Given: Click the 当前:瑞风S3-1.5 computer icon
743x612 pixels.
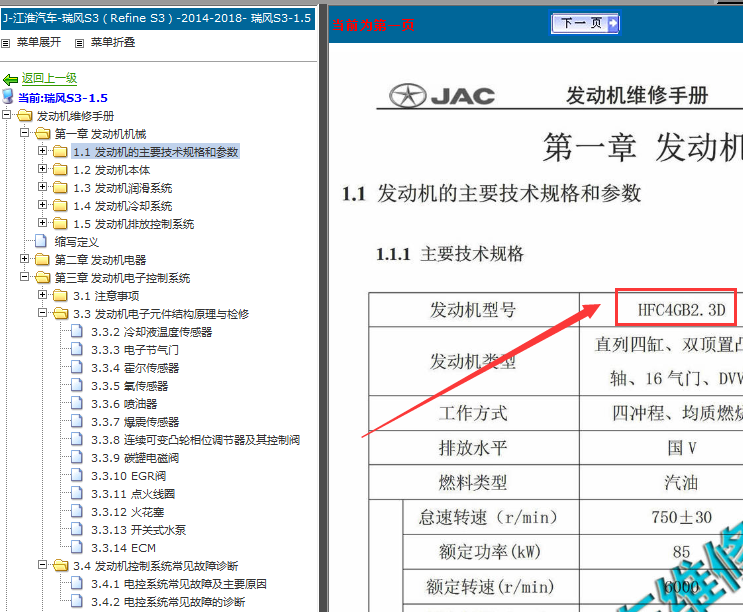Looking at the screenshot, I should click(8, 96).
